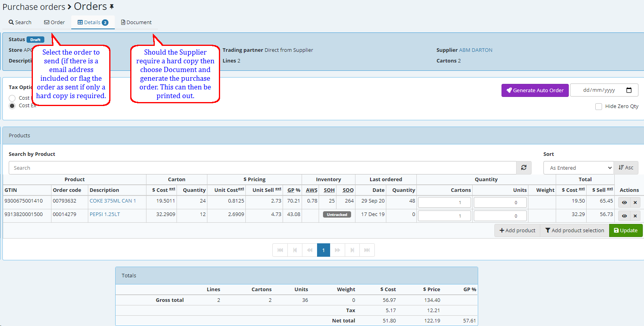The width and height of the screenshot is (644, 326).
Task: Click previous page pagination icon
Action: pos(295,250)
